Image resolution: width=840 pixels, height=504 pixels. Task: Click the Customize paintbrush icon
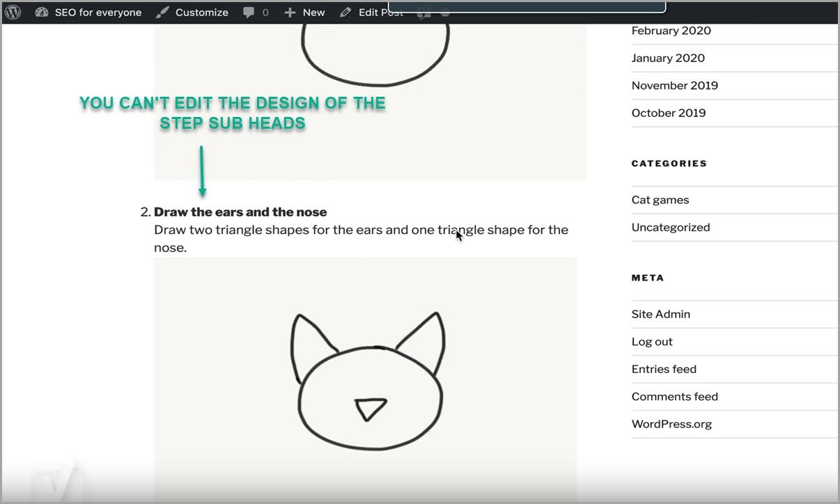click(x=162, y=12)
